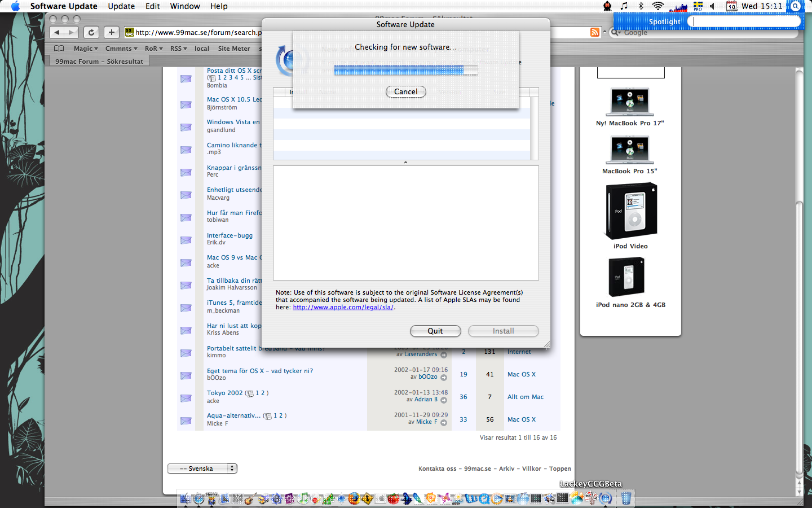Launch GarageBand guitar icon in Dock
The width and height of the screenshot is (812, 508).
tap(250, 498)
